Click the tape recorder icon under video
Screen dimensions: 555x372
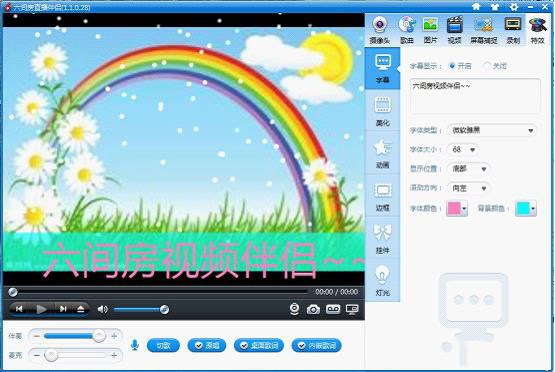coord(333,309)
